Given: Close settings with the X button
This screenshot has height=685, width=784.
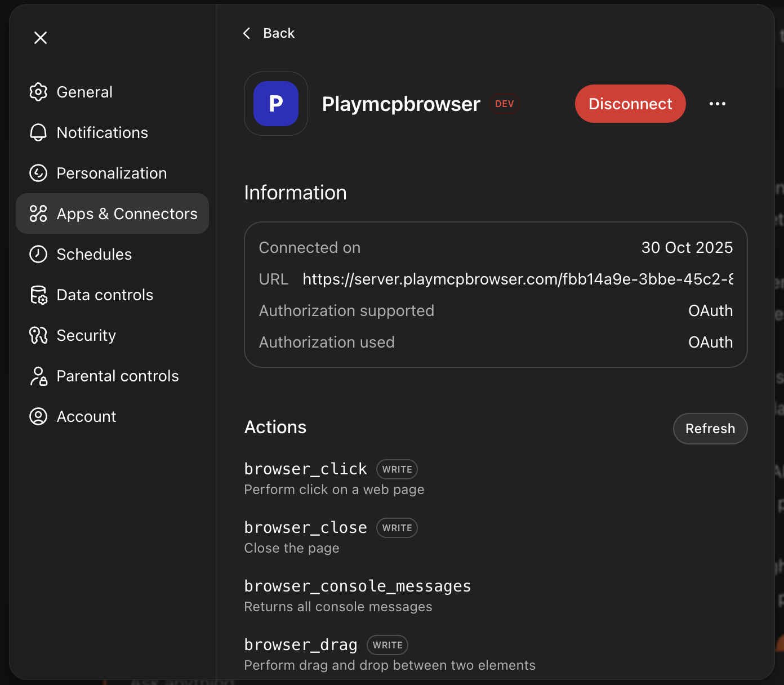Looking at the screenshot, I should tap(40, 38).
